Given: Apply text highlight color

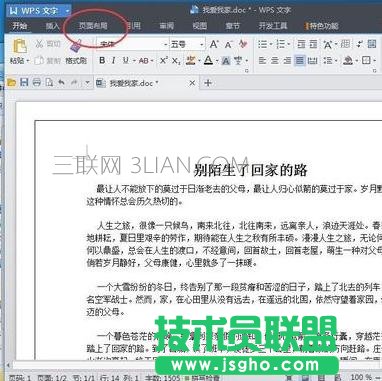Looking at the screenshot, I should (191, 60).
